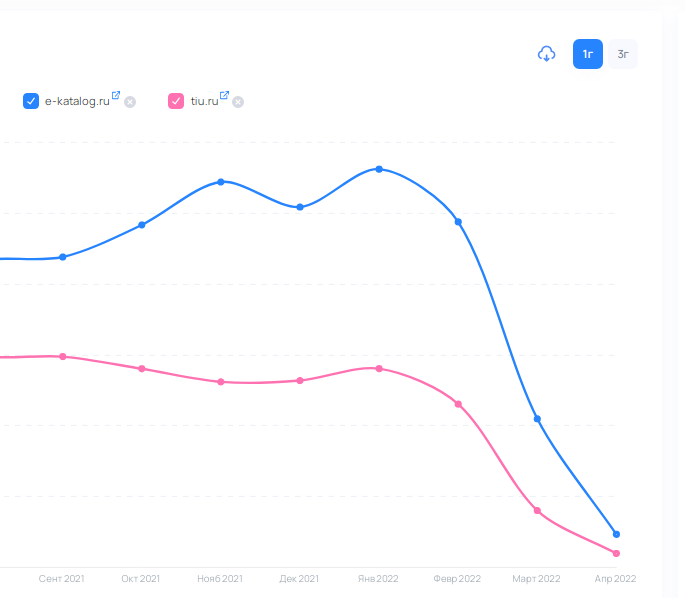The height and width of the screenshot is (598, 685).
Task: Click pink data point for Сент 2021
Action: [x=63, y=356]
